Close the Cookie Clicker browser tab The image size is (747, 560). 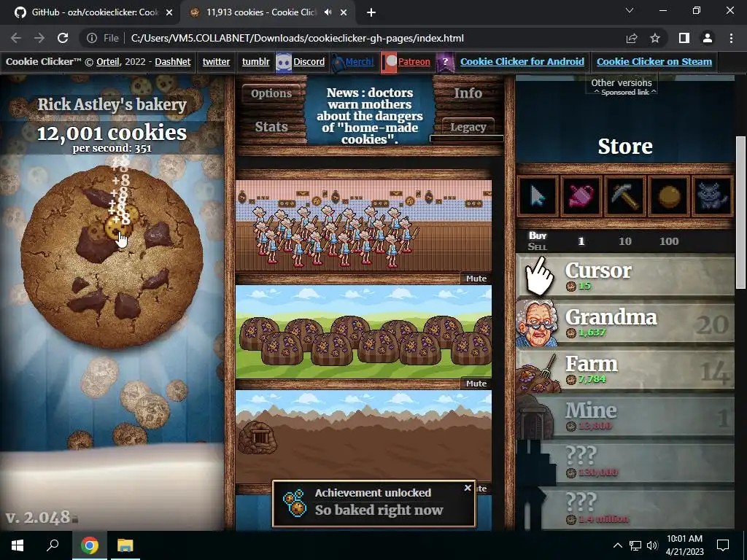pyautogui.click(x=344, y=12)
